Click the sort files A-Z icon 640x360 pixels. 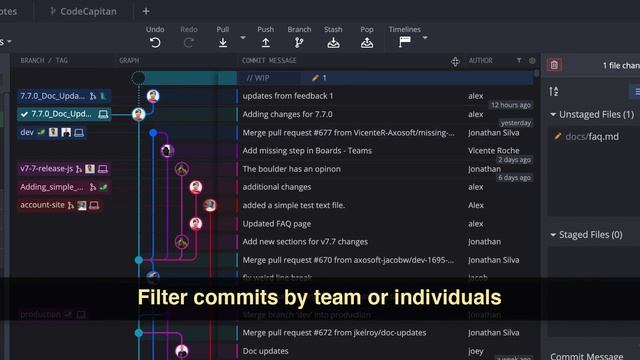tap(553, 91)
